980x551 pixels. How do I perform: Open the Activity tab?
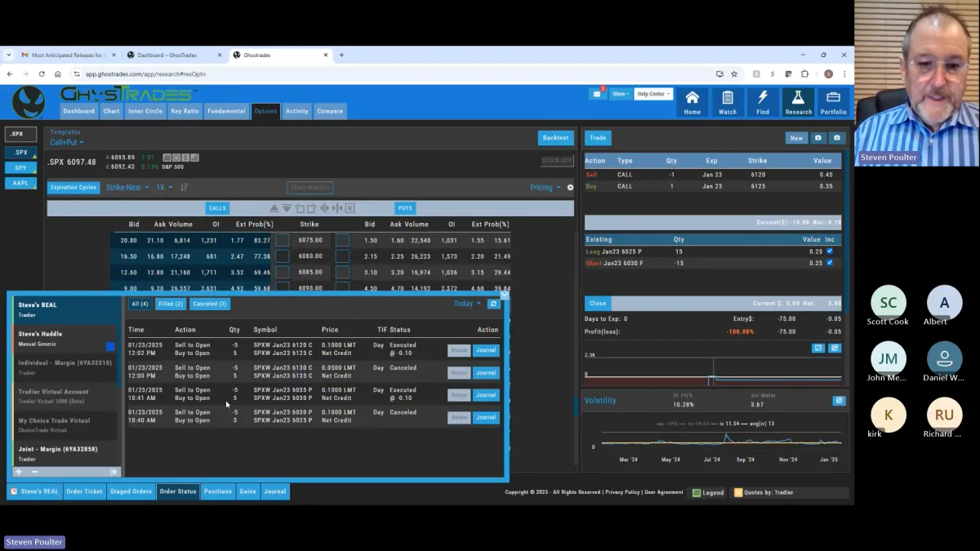click(296, 111)
